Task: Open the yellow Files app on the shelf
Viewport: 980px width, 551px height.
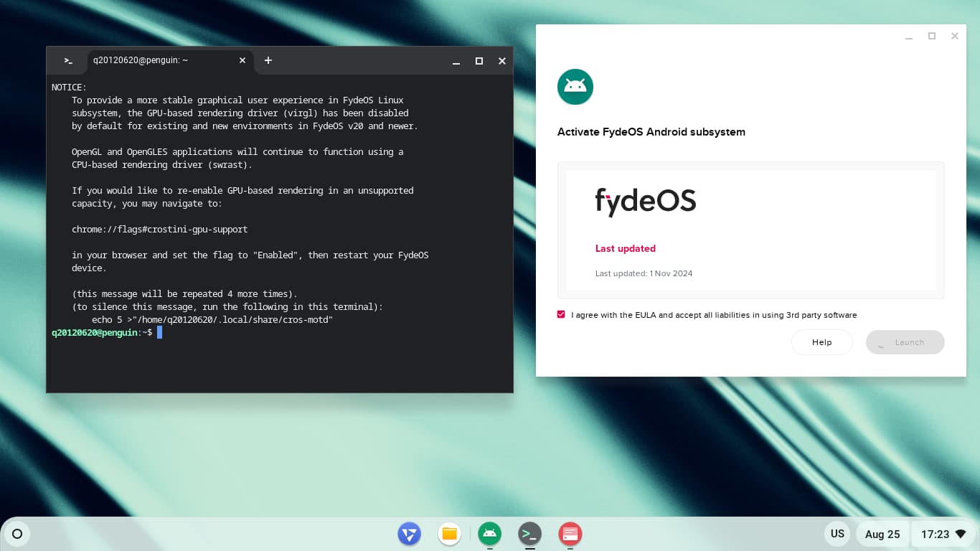Action: tap(449, 534)
